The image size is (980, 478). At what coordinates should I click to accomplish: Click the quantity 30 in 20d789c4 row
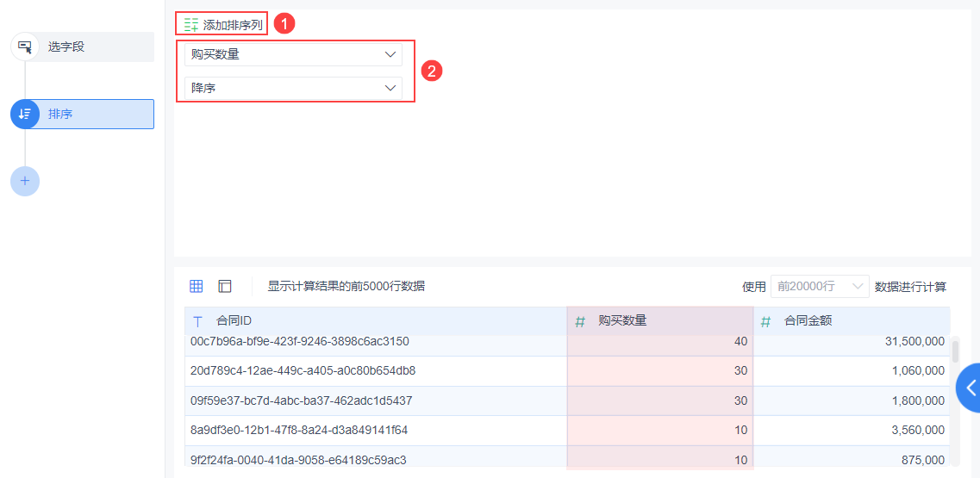(660, 371)
